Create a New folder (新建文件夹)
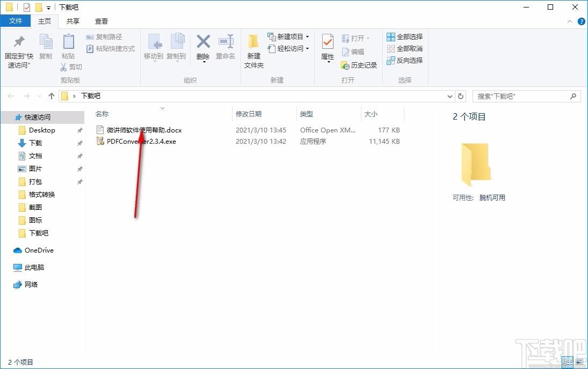This screenshot has height=369, width=588. (254, 51)
